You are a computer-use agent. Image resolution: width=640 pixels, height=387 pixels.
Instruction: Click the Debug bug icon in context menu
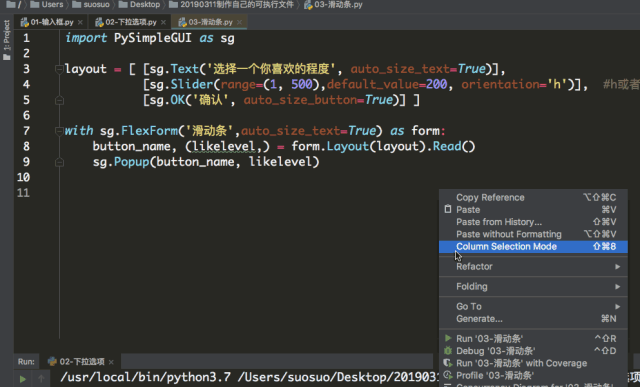point(448,350)
